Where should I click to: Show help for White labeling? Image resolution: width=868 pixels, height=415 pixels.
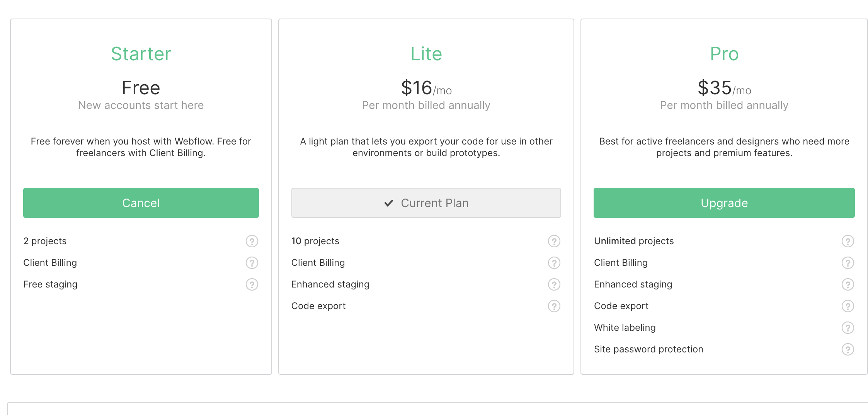pyautogui.click(x=848, y=328)
